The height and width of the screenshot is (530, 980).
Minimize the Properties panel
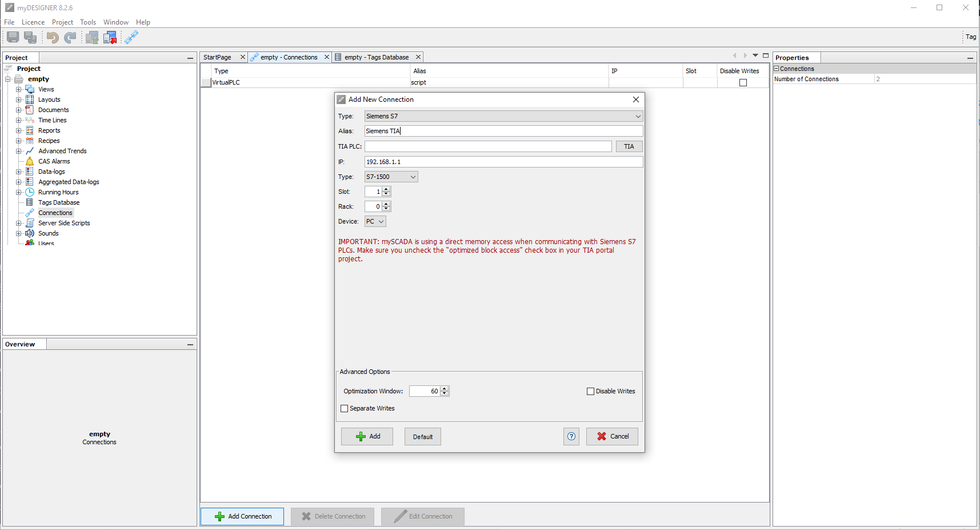pyautogui.click(x=970, y=58)
